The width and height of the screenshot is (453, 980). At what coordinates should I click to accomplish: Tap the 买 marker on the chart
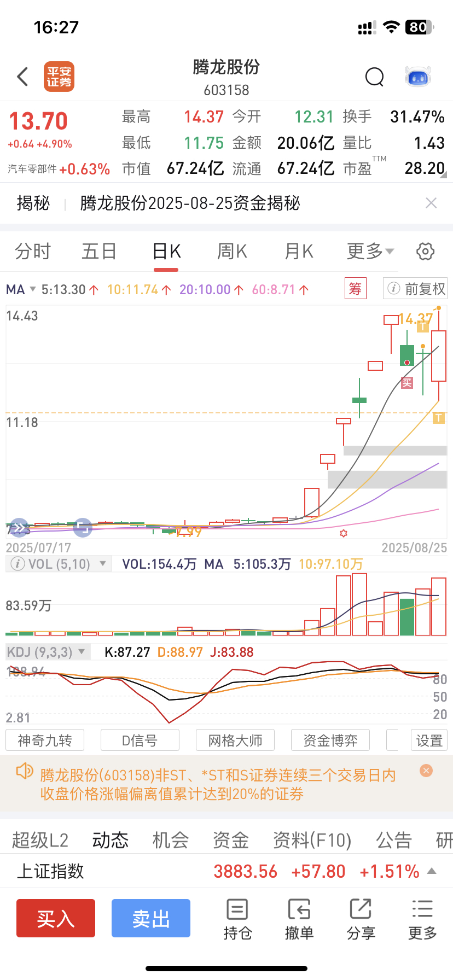[x=407, y=383]
